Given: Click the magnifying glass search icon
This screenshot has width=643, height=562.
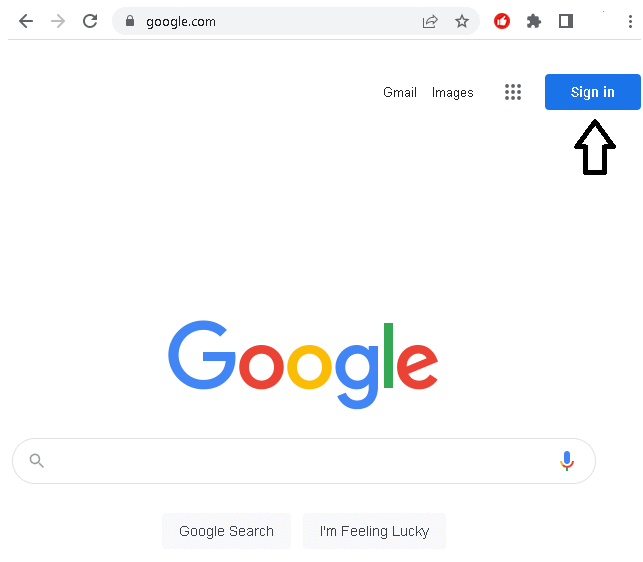Looking at the screenshot, I should (x=37, y=460).
